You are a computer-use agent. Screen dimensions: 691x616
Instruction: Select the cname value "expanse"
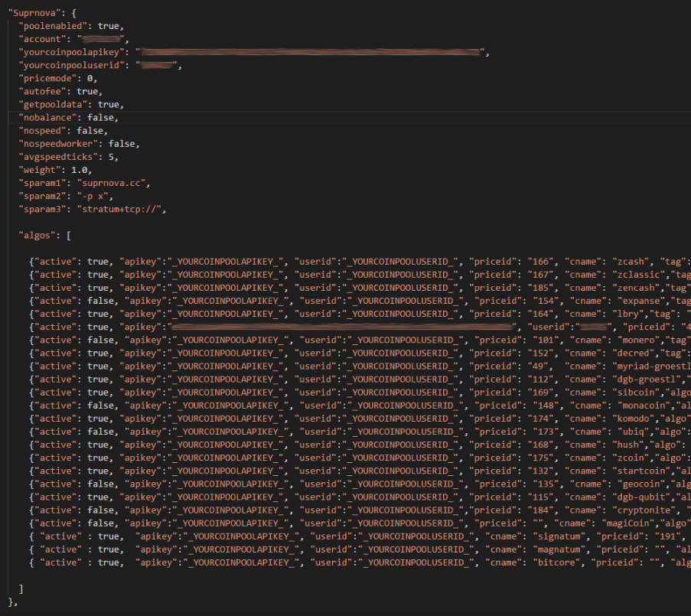point(641,301)
